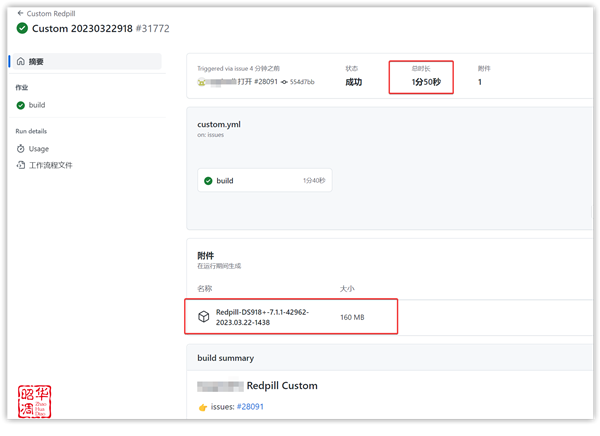Click the commit icon before 554d7bb
This screenshot has width=600, height=436.
pos(284,82)
